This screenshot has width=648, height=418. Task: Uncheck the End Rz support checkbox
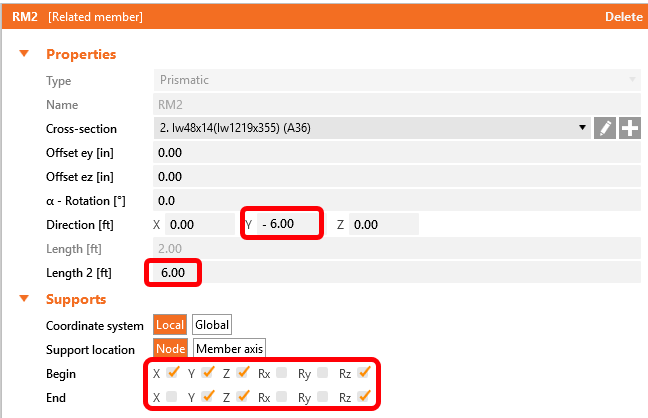[x=364, y=397]
